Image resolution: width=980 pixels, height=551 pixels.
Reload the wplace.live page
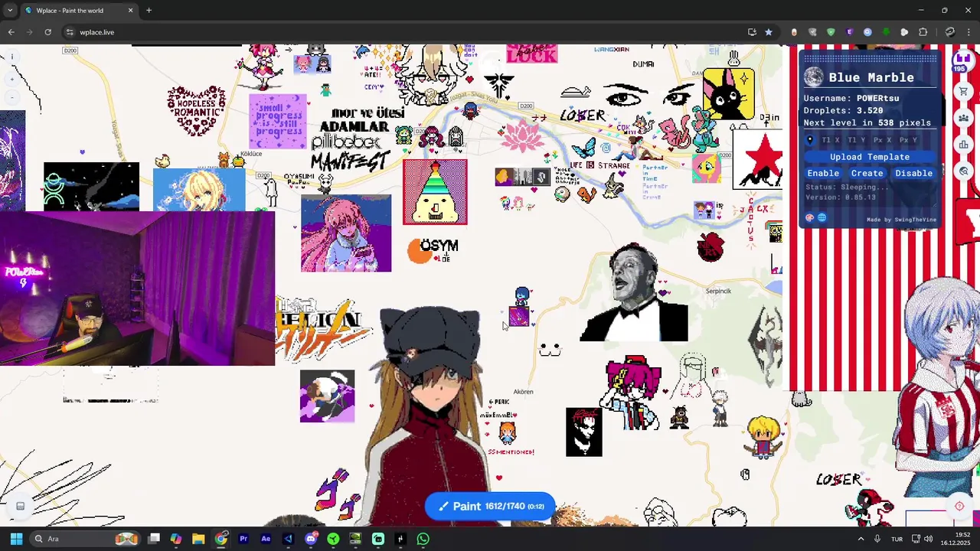pyautogui.click(x=47, y=32)
